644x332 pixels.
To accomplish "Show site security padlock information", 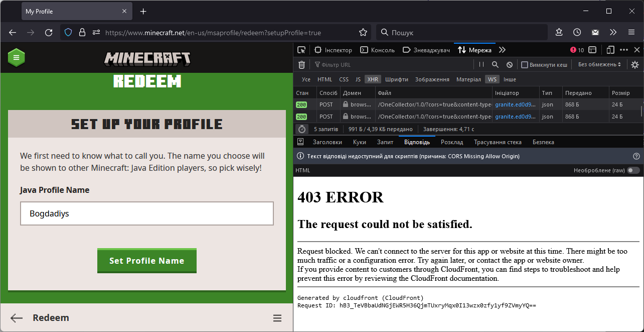I will (x=82, y=32).
